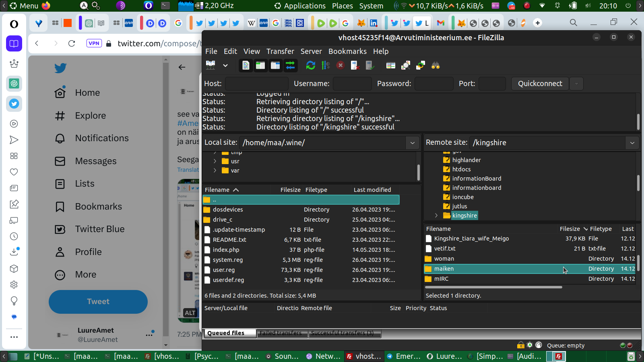Open the Site Manager icon
Screen dimensions: 644x362
[211, 65]
